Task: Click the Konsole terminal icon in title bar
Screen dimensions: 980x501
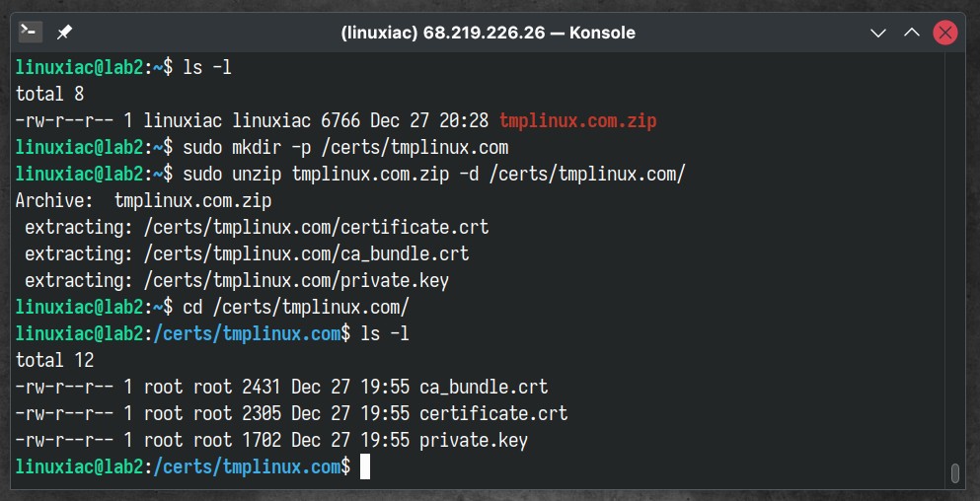Action: [30, 32]
